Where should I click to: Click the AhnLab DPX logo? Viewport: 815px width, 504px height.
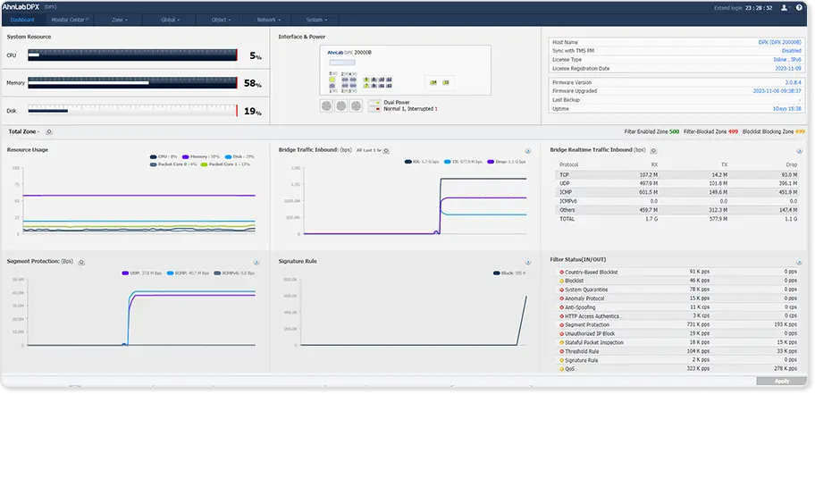(21, 7)
